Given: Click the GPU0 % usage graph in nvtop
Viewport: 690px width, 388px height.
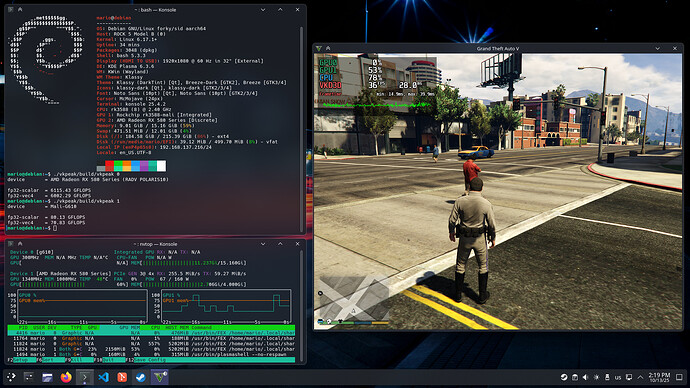Looking at the screenshot, I should coord(82,305).
